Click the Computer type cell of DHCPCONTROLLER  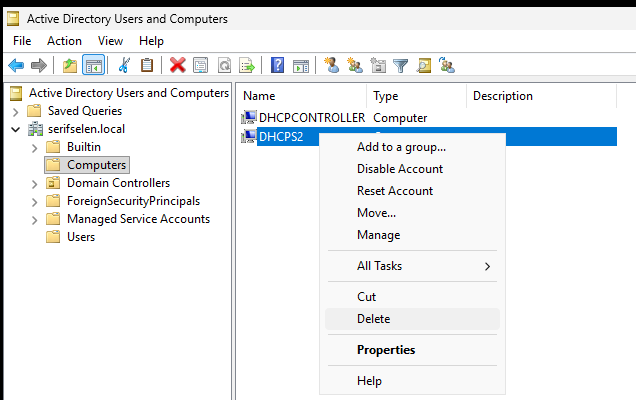tap(400, 118)
